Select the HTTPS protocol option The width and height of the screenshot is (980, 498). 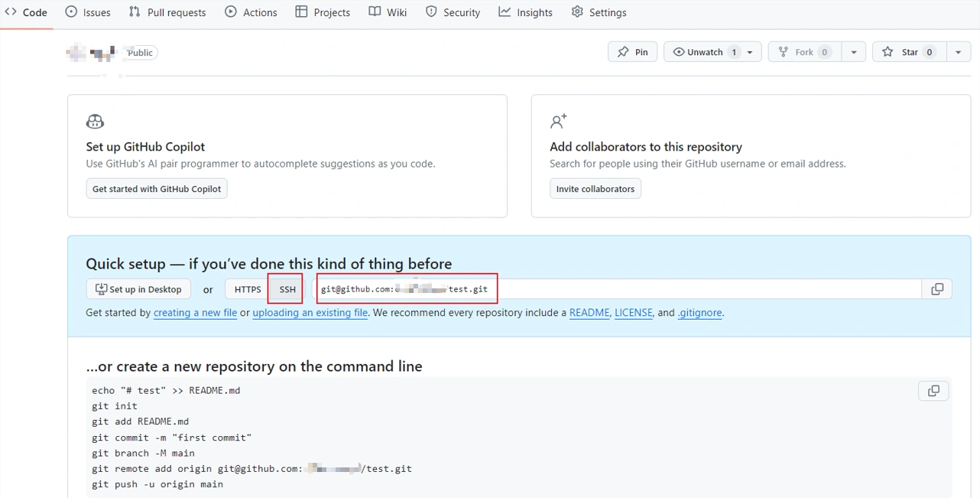(248, 289)
